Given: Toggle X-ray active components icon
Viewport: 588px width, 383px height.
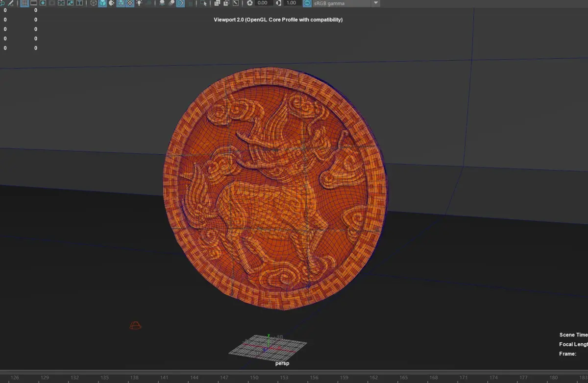Looking at the screenshot, I should click(x=226, y=3).
